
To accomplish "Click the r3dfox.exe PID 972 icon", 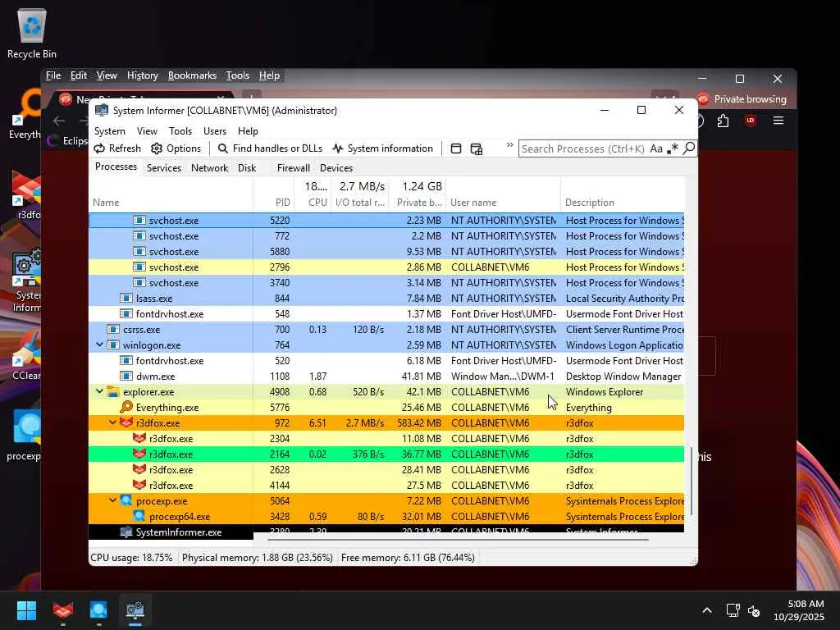I will (x=126, y=422).
